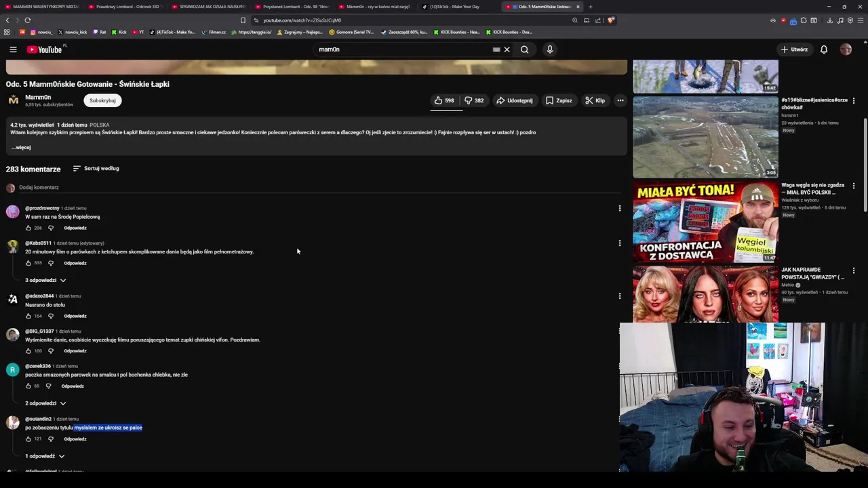Open the three celebrities video thumbnail
The image size is (868, 488).
click(705, 294)
